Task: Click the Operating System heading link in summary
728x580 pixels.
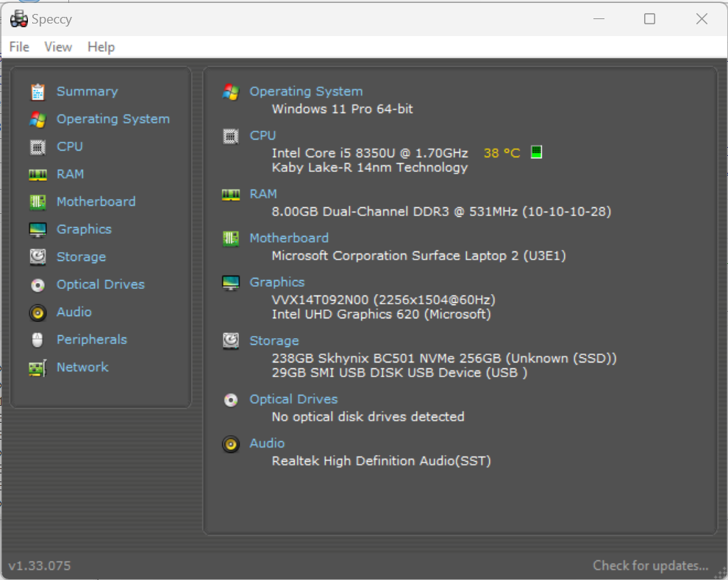Action: pyautogui.click(x=307, y=91)
